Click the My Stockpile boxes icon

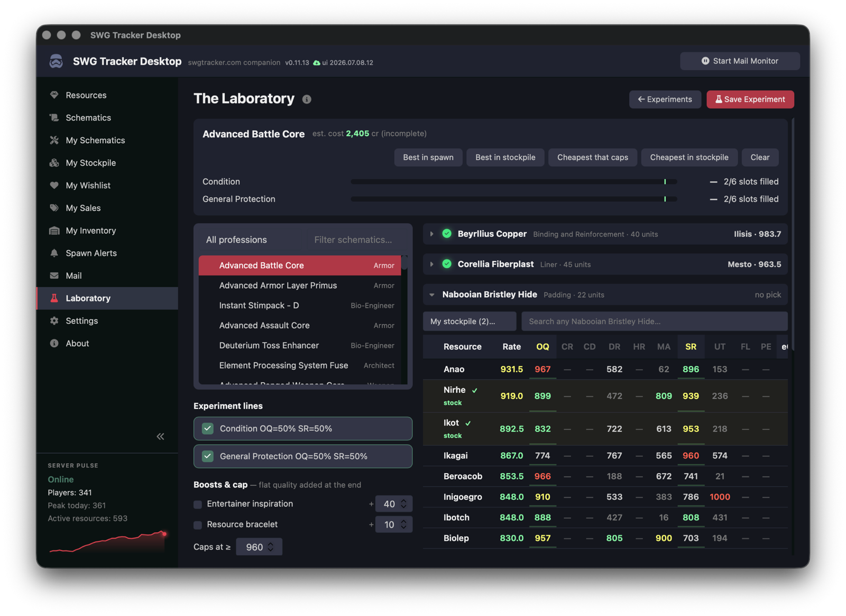[54, 163]
